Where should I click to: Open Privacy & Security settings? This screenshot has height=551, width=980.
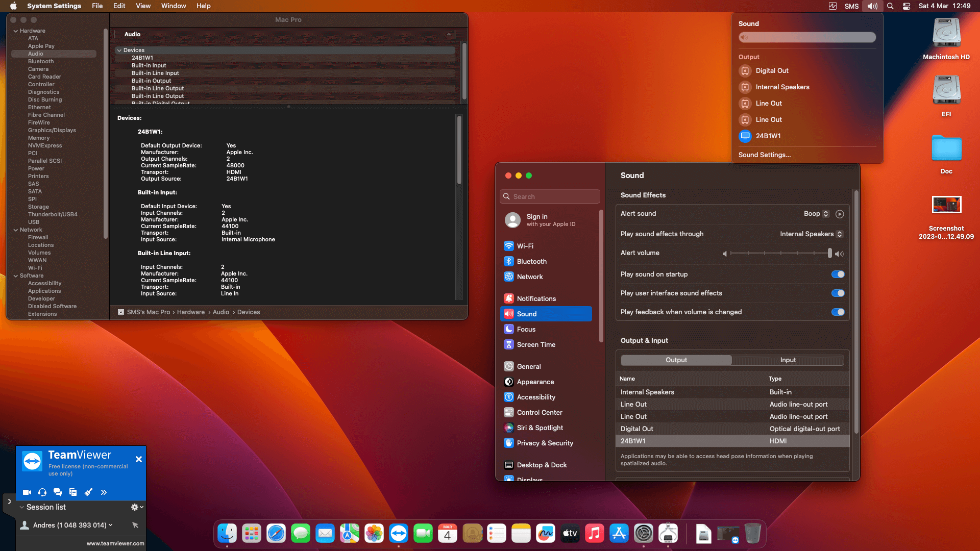pyautogui.click(x=545, y=443)
